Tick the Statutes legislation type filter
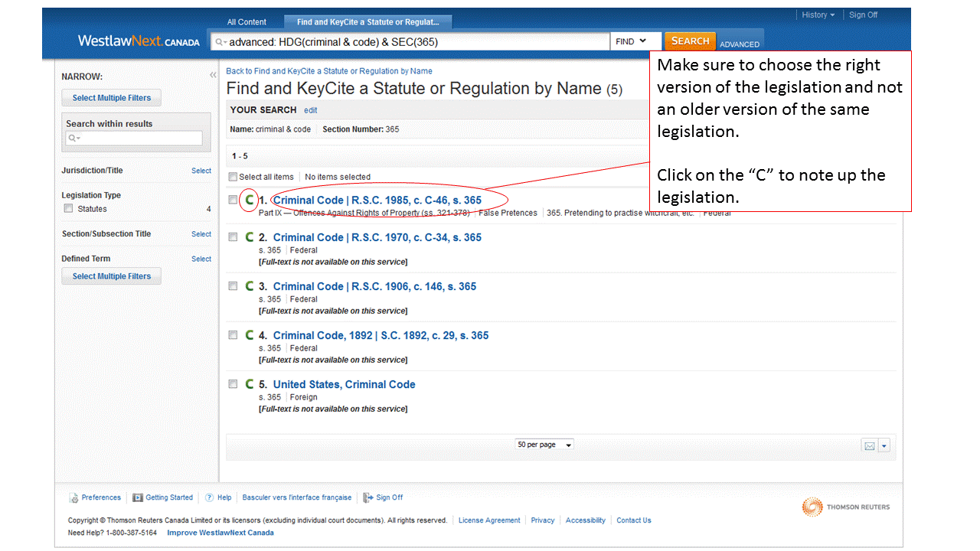980x551 pixels. click(68, 208)
